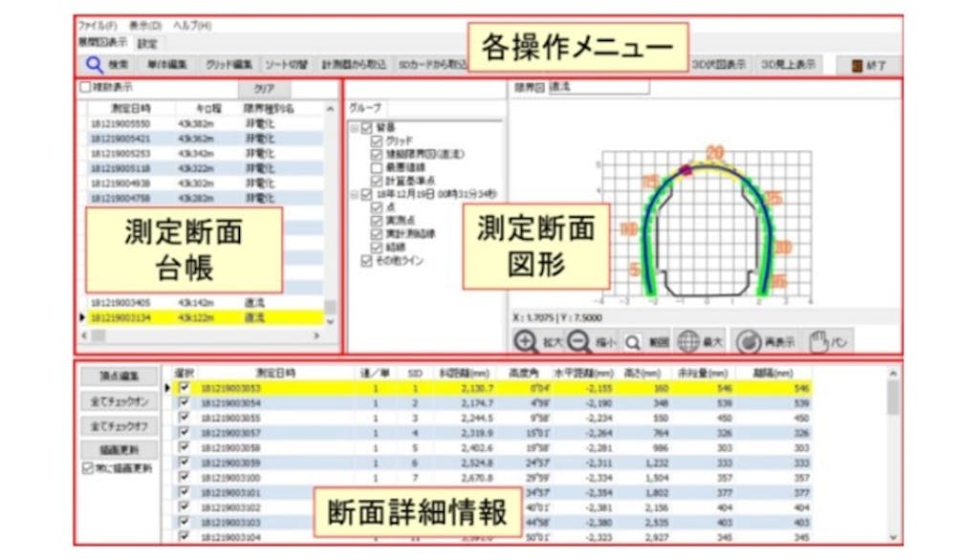Screen dimensions: 979x560
Task: Click the グリッド編集 toolbar button
Action: pos(228,64)
